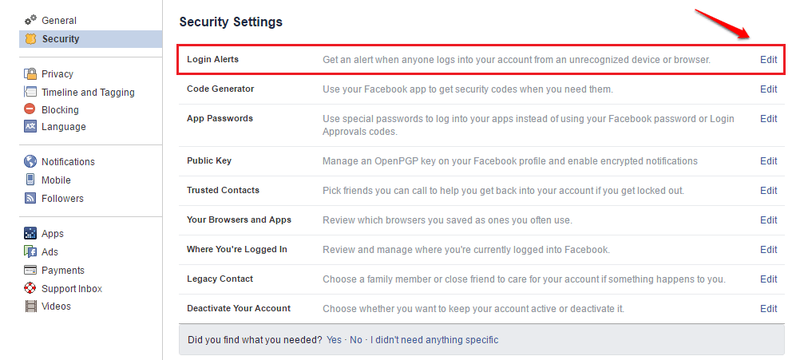The image size is (800, 360).
Task: Edit the App Passwords setting
Action: 768,119
